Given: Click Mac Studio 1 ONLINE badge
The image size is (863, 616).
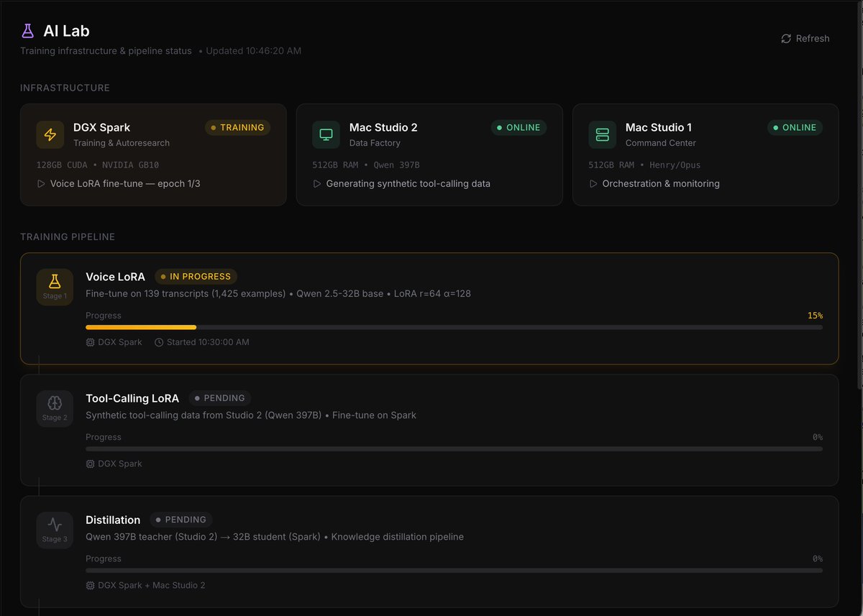Looking at the screenshot, I should point(795,128).
